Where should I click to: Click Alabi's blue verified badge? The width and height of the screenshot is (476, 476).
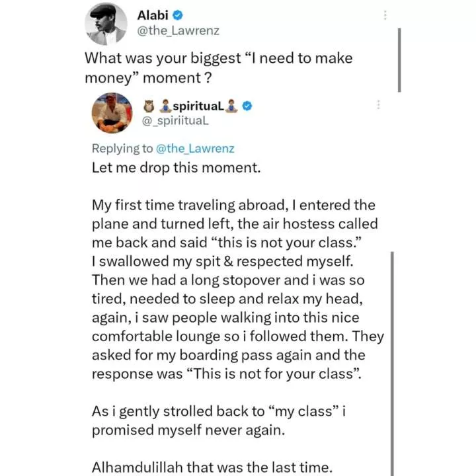pos(178,15)
